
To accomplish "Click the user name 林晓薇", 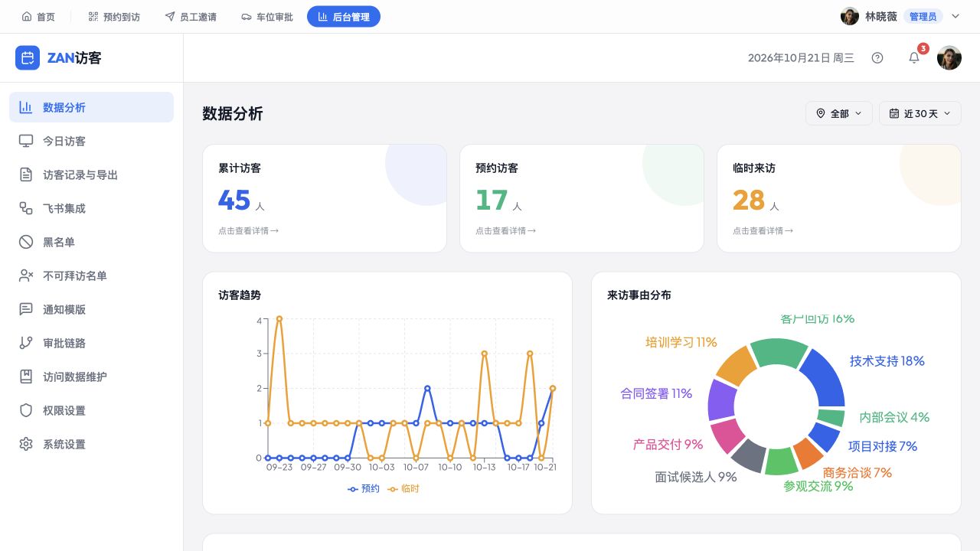I will click(x=880, y=16).
